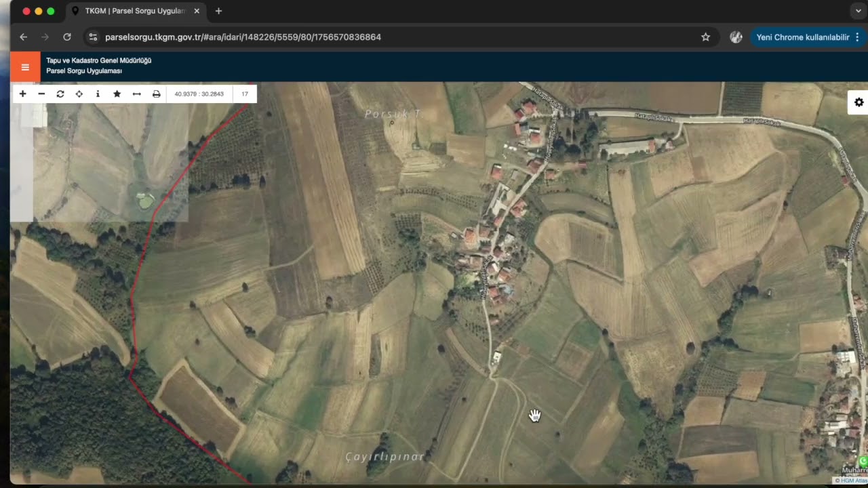Select the parcel info tool
This screenshot has height=488, width=868.
(98, 94)
